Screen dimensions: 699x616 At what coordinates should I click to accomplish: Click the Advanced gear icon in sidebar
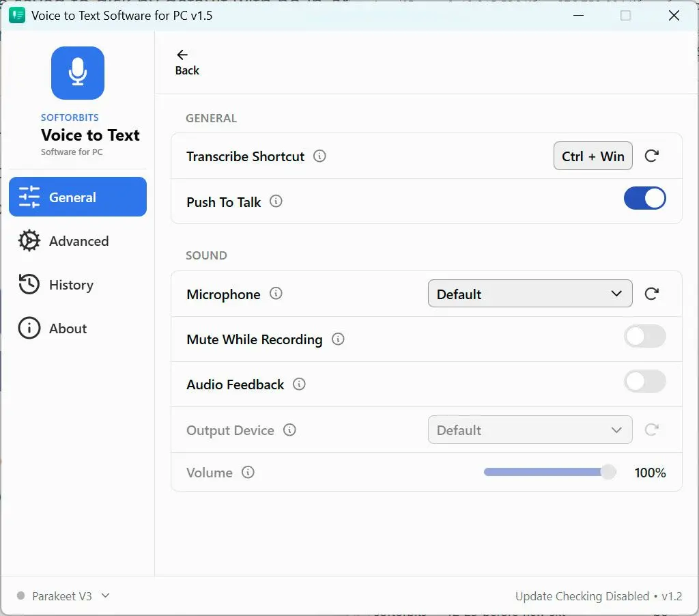click(x=29, y=241)
